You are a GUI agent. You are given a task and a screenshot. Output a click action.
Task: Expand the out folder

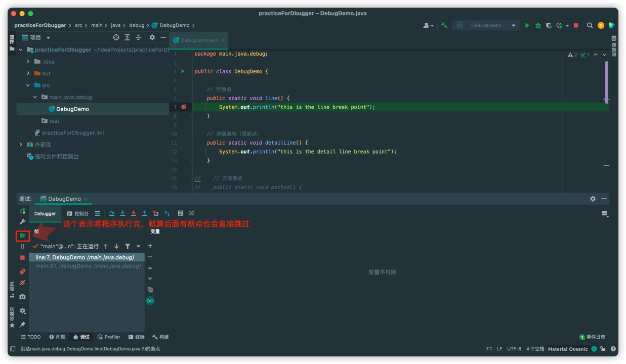pyautogui.click(x=28, y=73)
